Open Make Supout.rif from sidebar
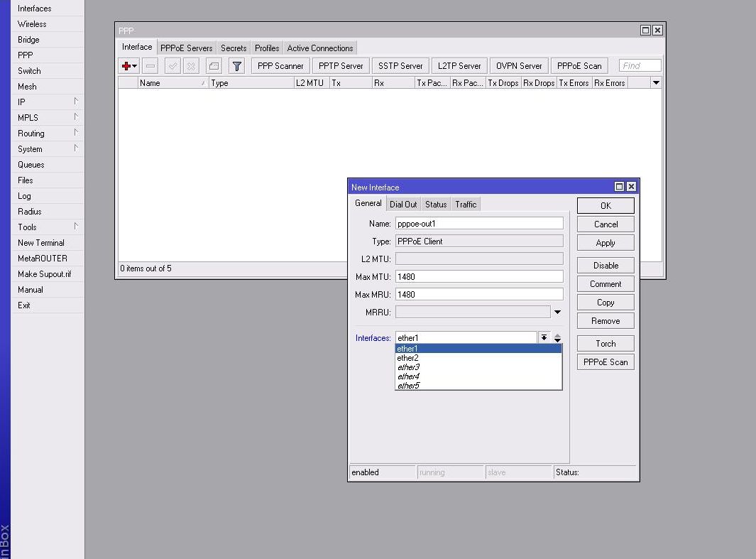Viewport: 756px width, 559px height. point(48,274)
